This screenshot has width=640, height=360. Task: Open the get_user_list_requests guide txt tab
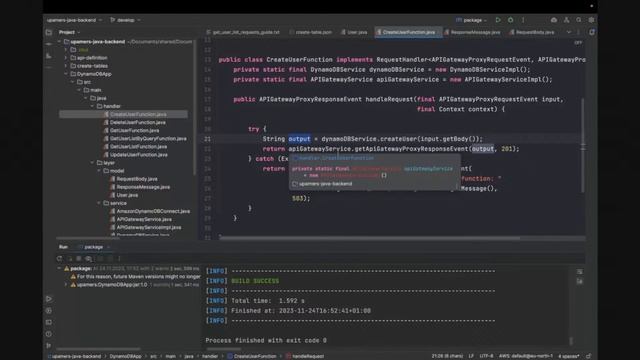tap(243, 32)
